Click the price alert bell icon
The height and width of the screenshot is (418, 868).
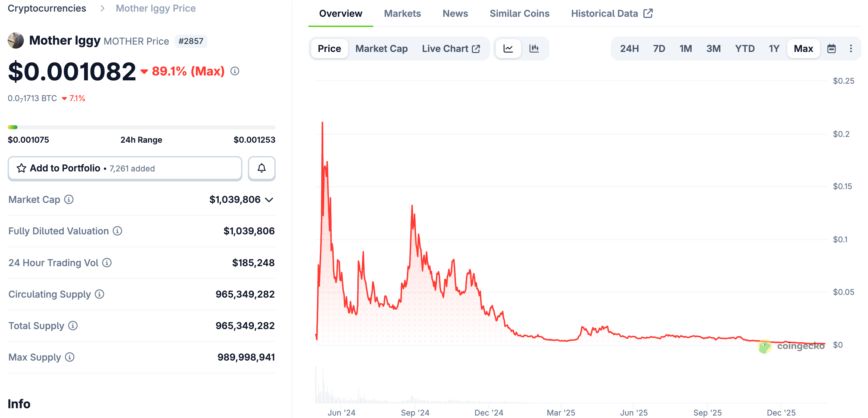click(262, 168)
